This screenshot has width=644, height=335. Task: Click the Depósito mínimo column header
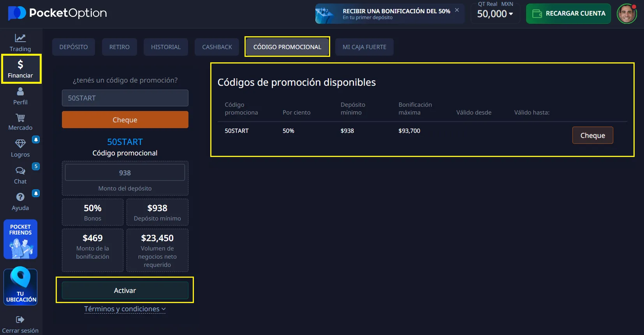click(353, 109)
